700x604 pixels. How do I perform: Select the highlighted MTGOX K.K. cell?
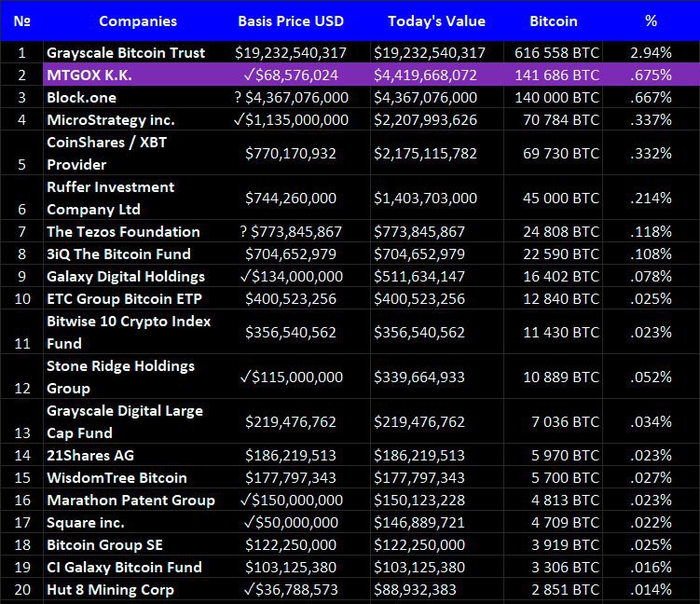[89, 75]
